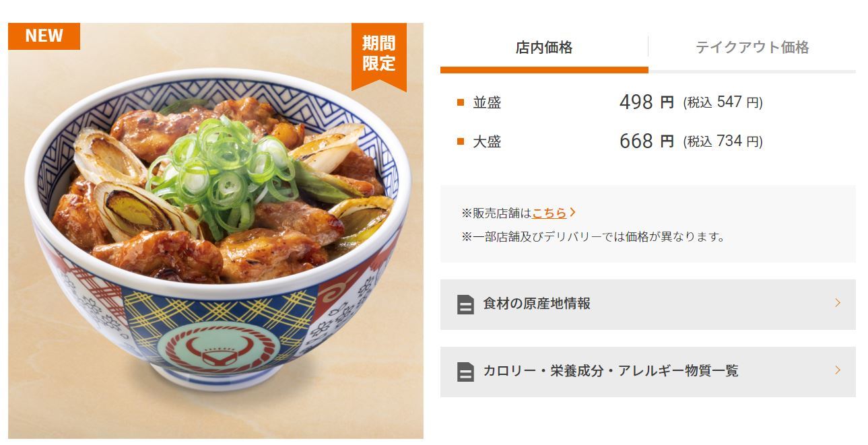This screenshot has height=445, width=868.
Task: Click the 498 円 regular price
Action: pos(646,102)
